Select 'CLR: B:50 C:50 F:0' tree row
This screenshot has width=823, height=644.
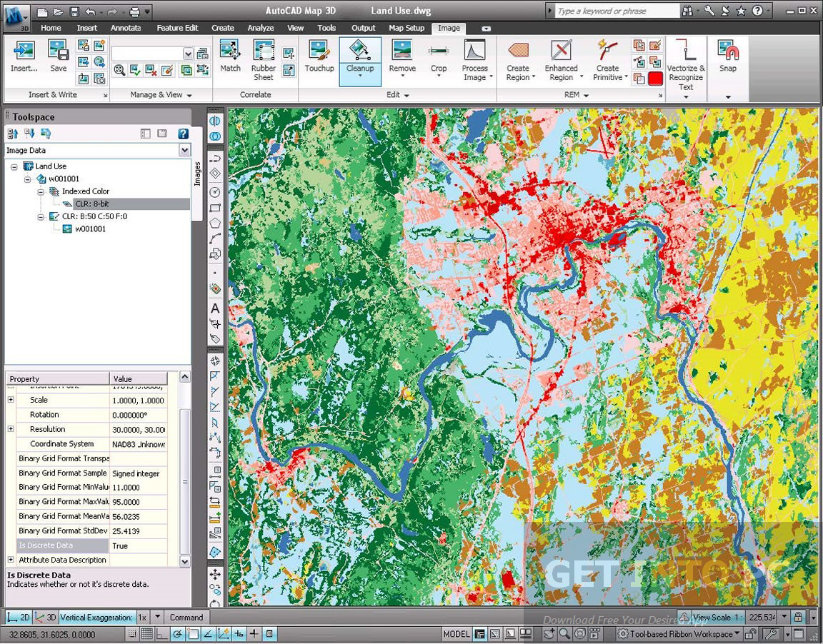point(94,216)
